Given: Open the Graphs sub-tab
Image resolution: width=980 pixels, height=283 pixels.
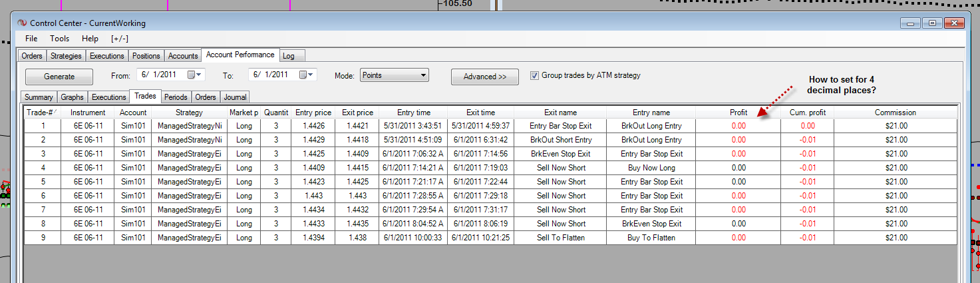Looking at the screenshot, I should tap(73, 97).
